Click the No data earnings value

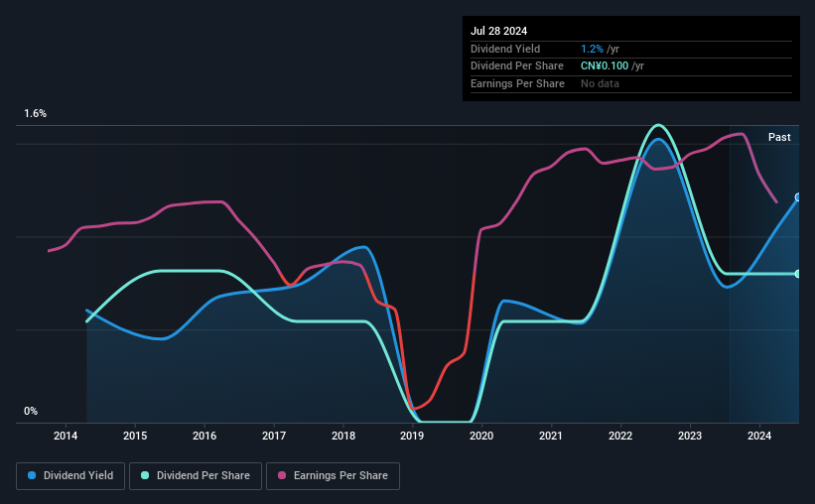[x=600, y=83]
